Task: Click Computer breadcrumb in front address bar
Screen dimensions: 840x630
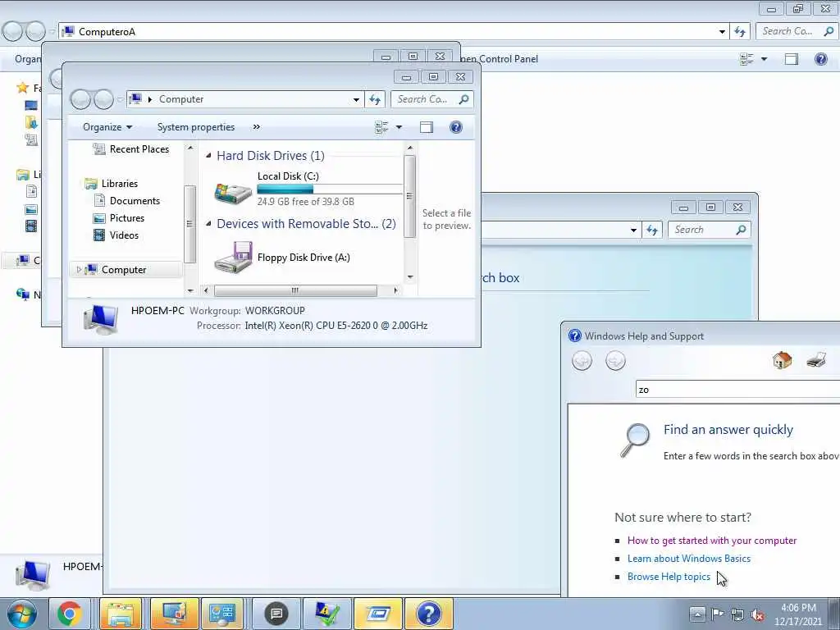Action: coord(181,99)
